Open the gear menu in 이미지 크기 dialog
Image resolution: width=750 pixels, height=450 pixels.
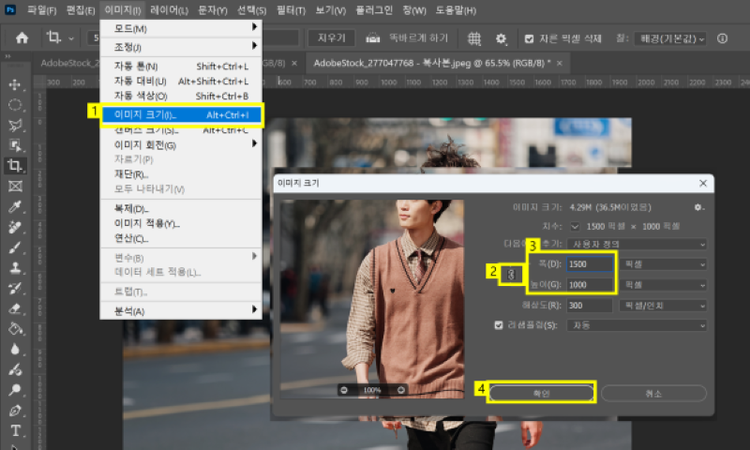[x=699, y=207]
